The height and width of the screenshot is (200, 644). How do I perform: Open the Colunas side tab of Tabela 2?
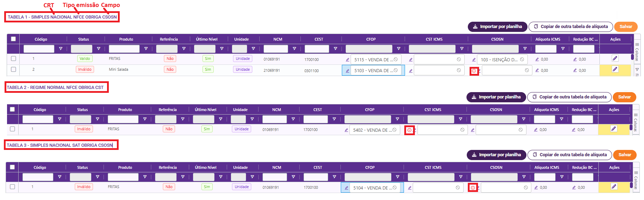click(635, 123)
